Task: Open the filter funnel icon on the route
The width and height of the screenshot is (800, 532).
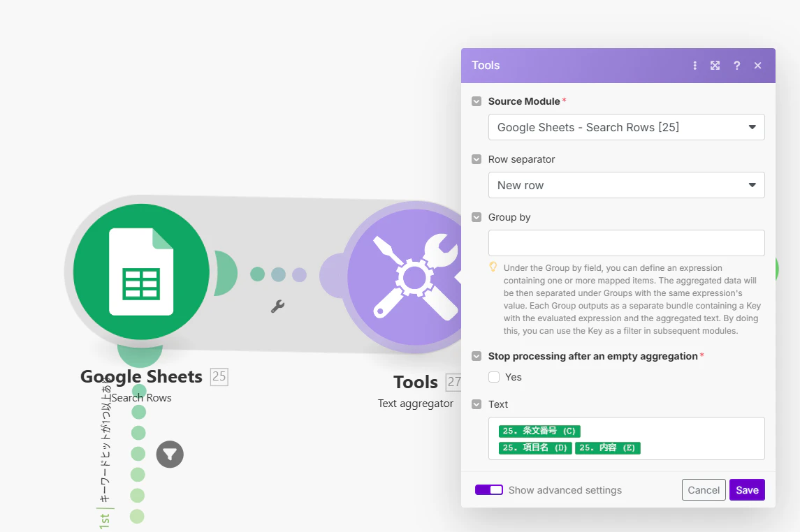Action: [x=170, y=454]
